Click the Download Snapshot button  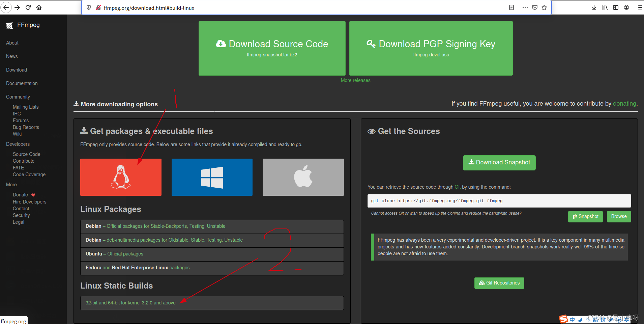(x=499, y=163)
